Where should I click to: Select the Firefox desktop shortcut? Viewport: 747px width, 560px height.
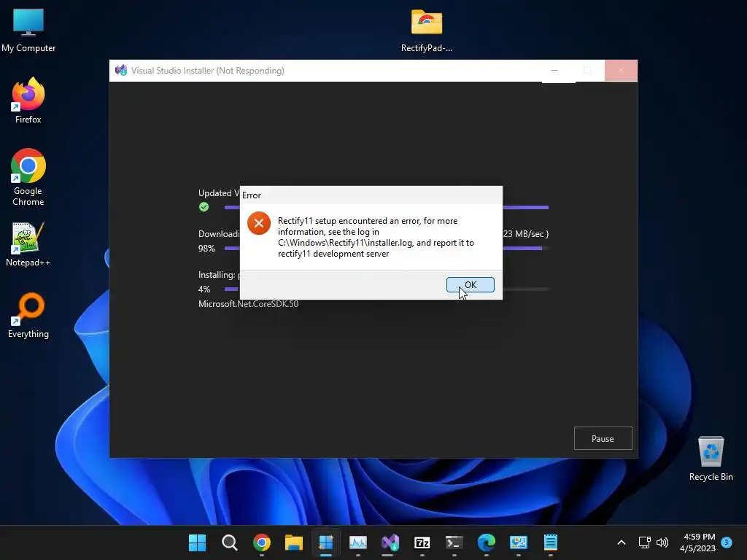click(x=28, y=101)
